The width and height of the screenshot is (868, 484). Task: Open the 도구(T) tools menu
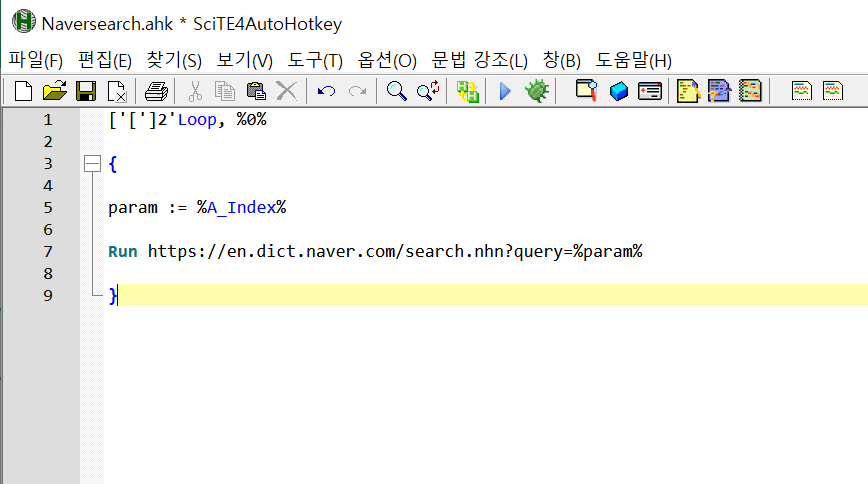point(315,60)
